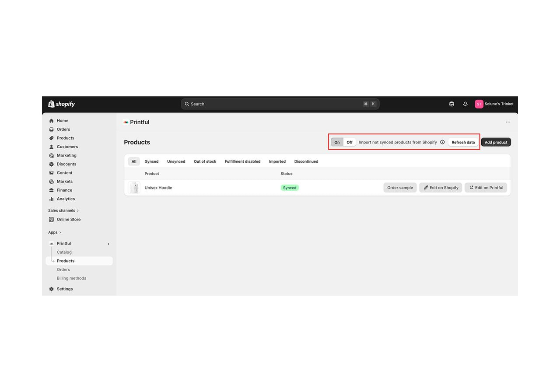Click the Products tag icon in main sidebar
560x392 pixels.
52,138
